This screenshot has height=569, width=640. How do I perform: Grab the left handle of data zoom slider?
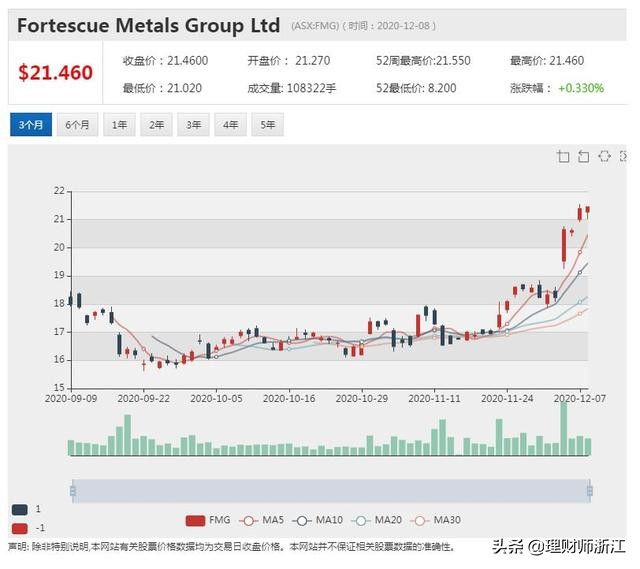point(73,491)
